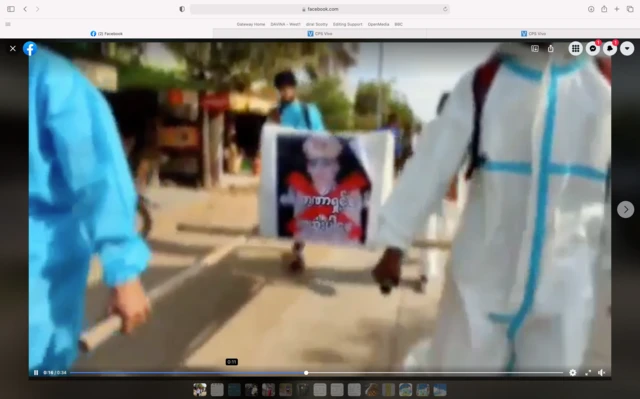
Task: Open video quality settings gear
Action: click(x=573, y=372)
